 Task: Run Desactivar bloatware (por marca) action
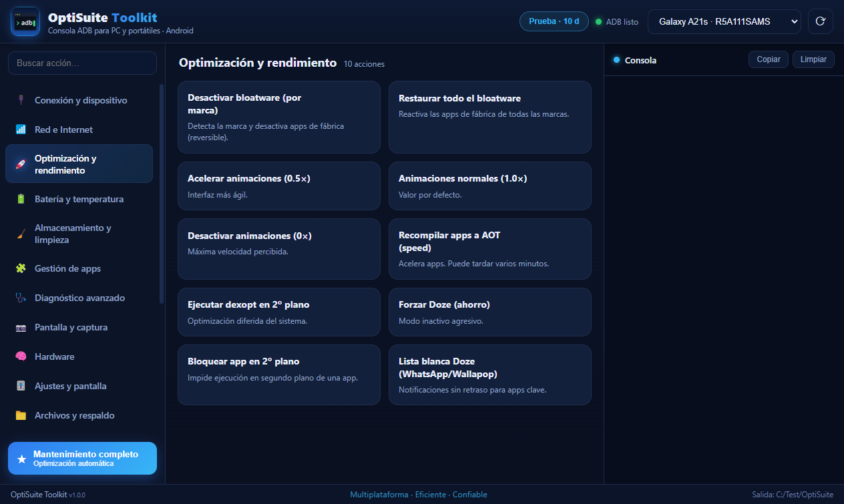279,117
